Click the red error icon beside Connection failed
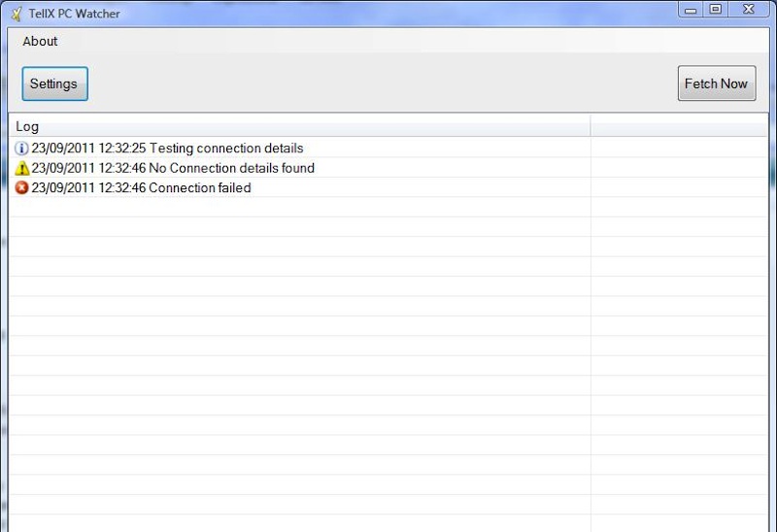 click(x=22, y=188)
